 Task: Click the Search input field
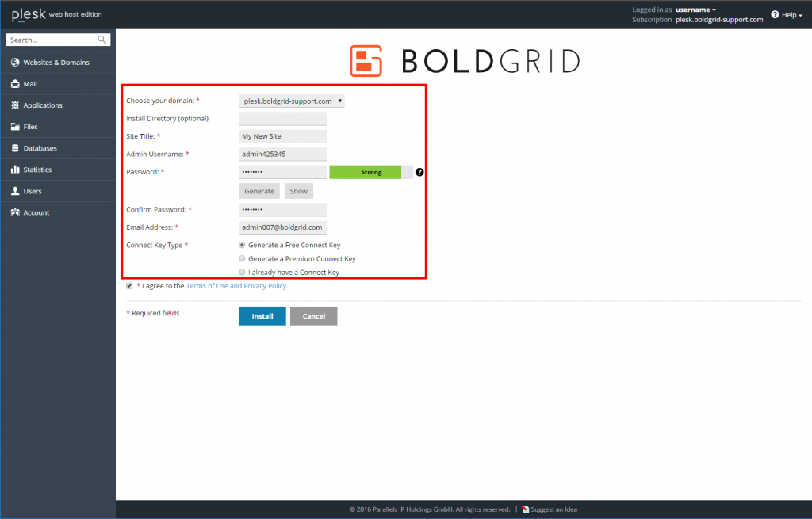tap(52, 40)
